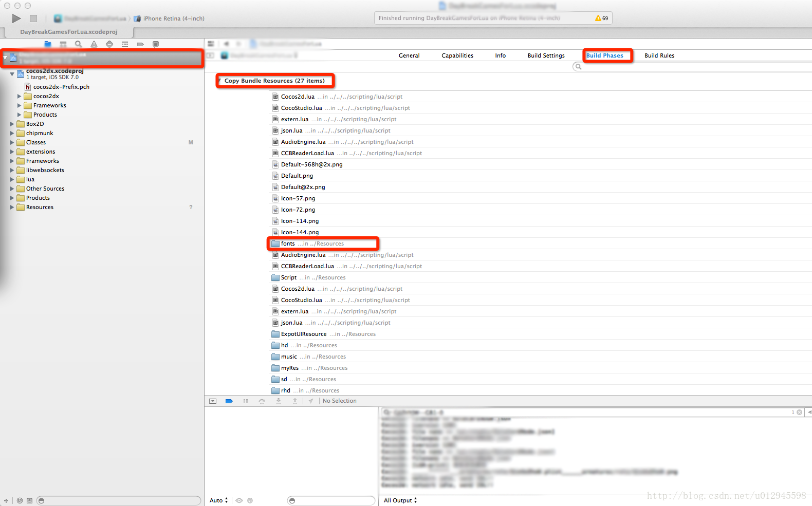The width and height of the screenshot is (812, 506).
Task: Pause program execution in debug bar
Action: pyautogui.click(x=246, y=401)
